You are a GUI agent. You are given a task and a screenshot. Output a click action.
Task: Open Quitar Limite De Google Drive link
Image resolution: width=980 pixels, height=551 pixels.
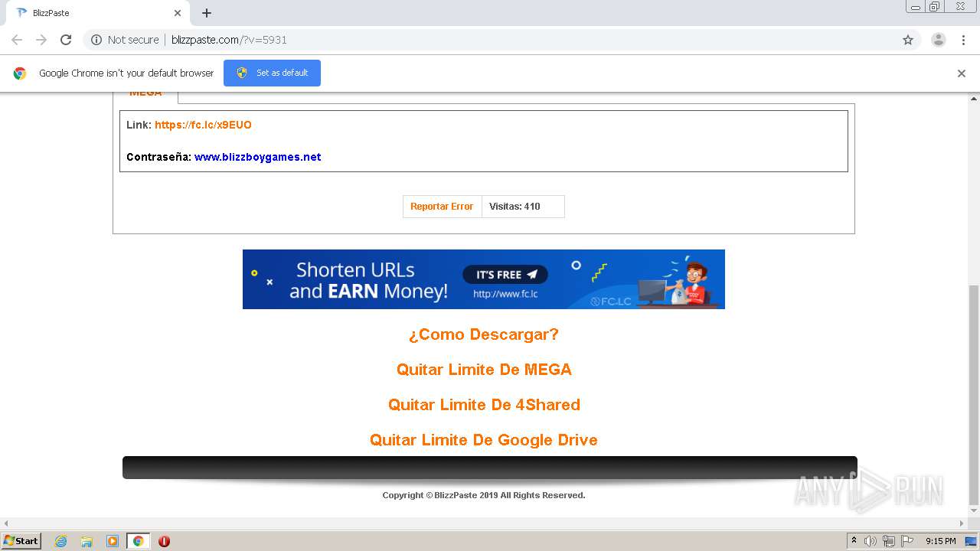[x=483, y=440]
